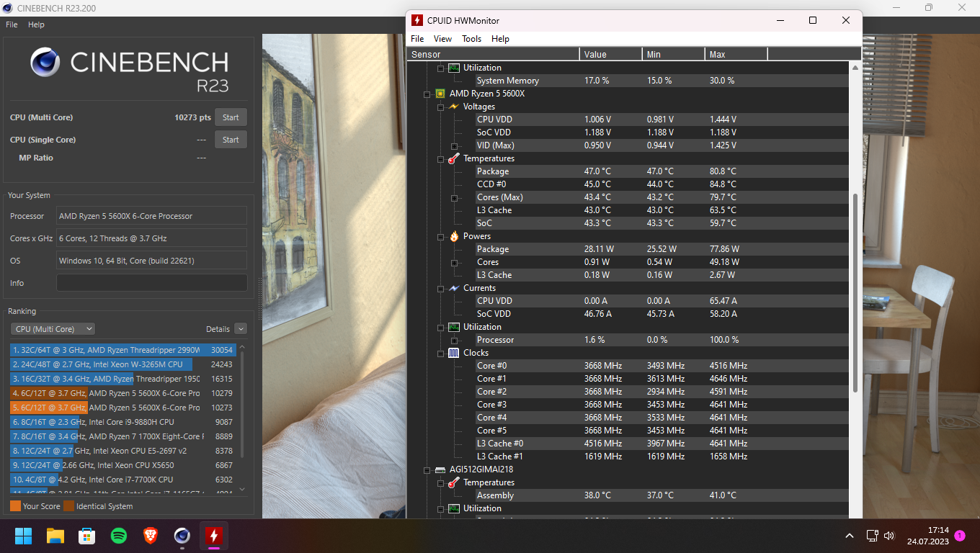
Task: Click the Sensor column header
Action: click(493, 55)
